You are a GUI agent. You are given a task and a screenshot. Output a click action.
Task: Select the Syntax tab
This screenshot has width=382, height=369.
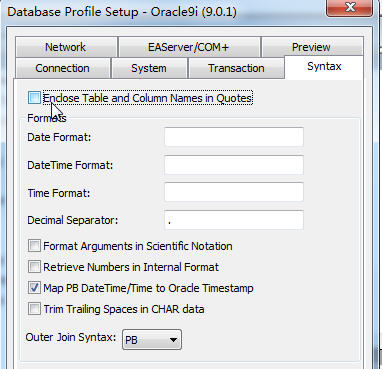point(324,67)
